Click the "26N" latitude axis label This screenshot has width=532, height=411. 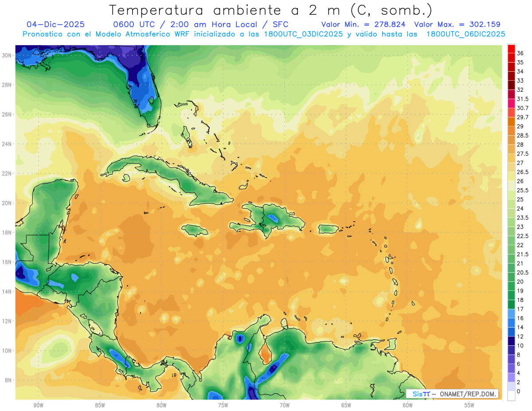[7, 114]
